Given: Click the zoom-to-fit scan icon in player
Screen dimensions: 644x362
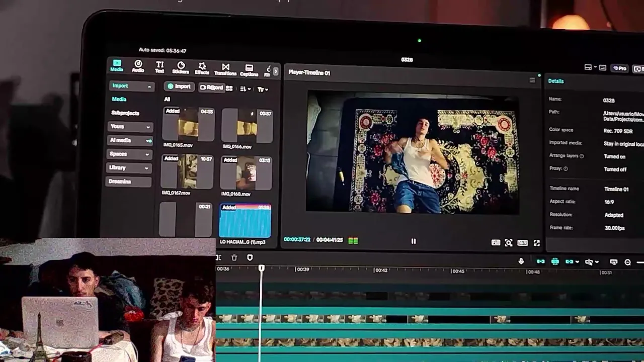Looking at the screenshot, I should 509,243.
